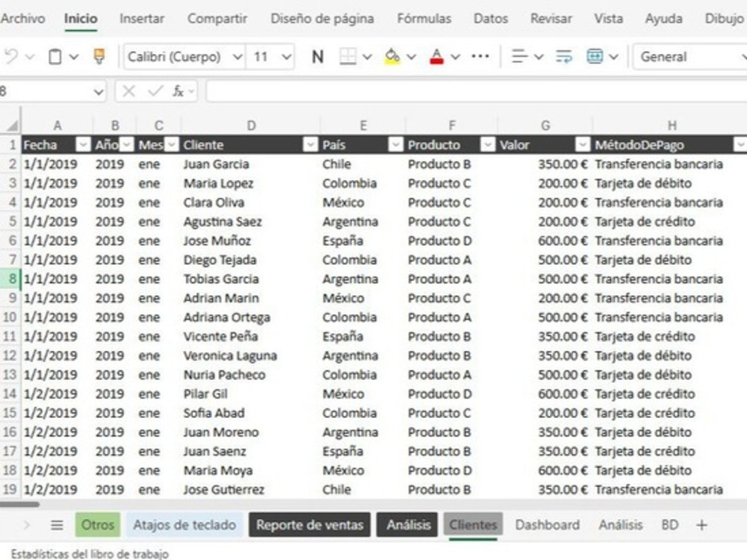Viewport: 747px width, 560px height.
Task: Switch to Reporte de ventas sheet
Action: pyautogui.click(x=310, y=525)
